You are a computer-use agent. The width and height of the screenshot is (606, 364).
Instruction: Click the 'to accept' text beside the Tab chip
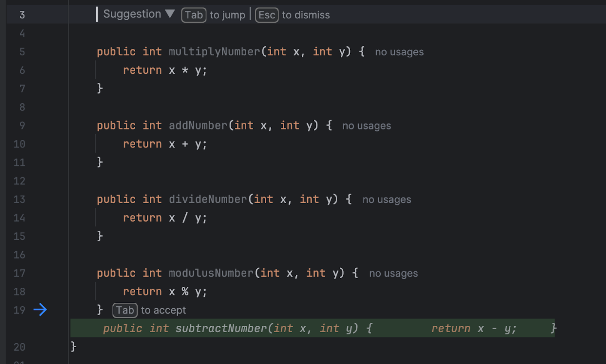164,310
